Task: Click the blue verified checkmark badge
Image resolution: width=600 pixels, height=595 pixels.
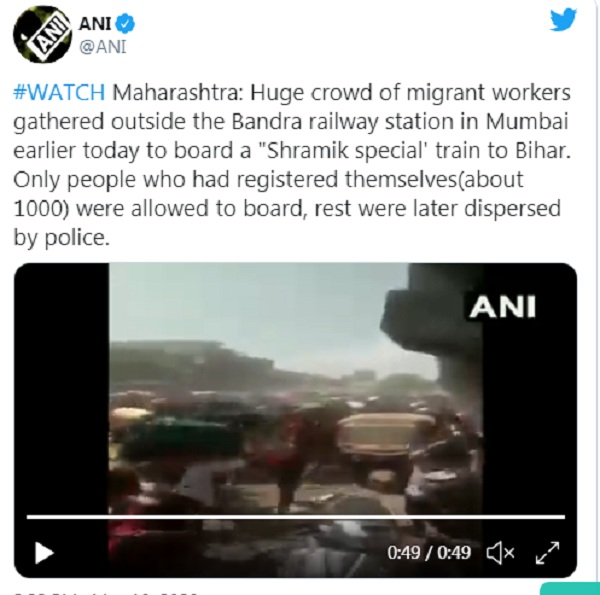Action: [125, 23]
